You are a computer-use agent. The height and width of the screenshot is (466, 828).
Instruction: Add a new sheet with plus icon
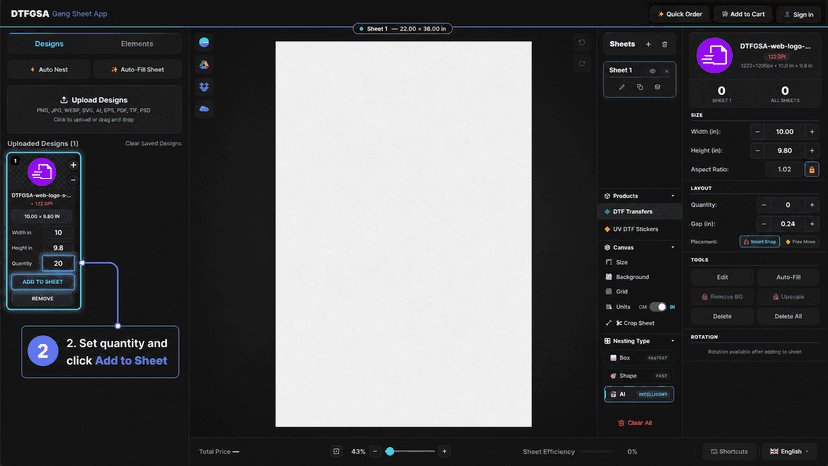648,44
